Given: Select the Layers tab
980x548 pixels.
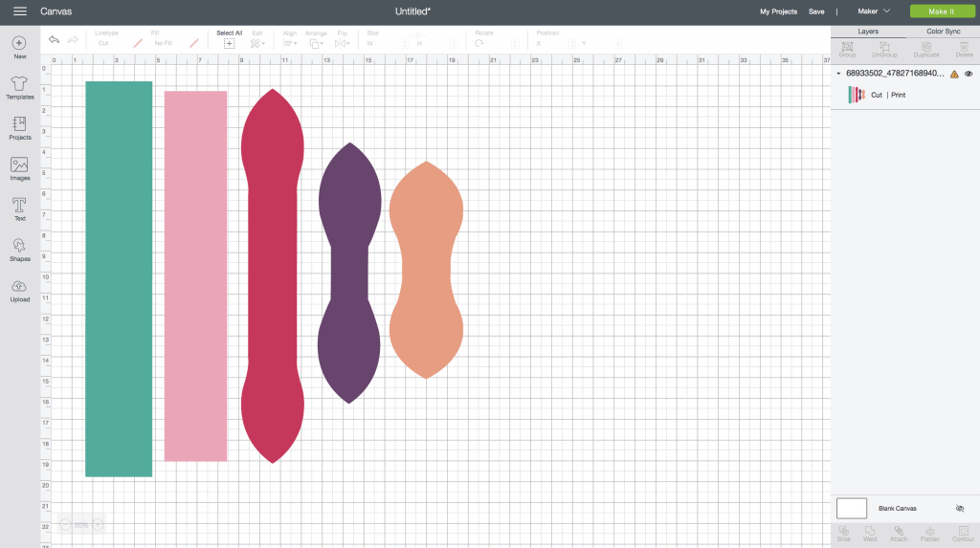Looking at the screenshot, I should pos(868,32).
